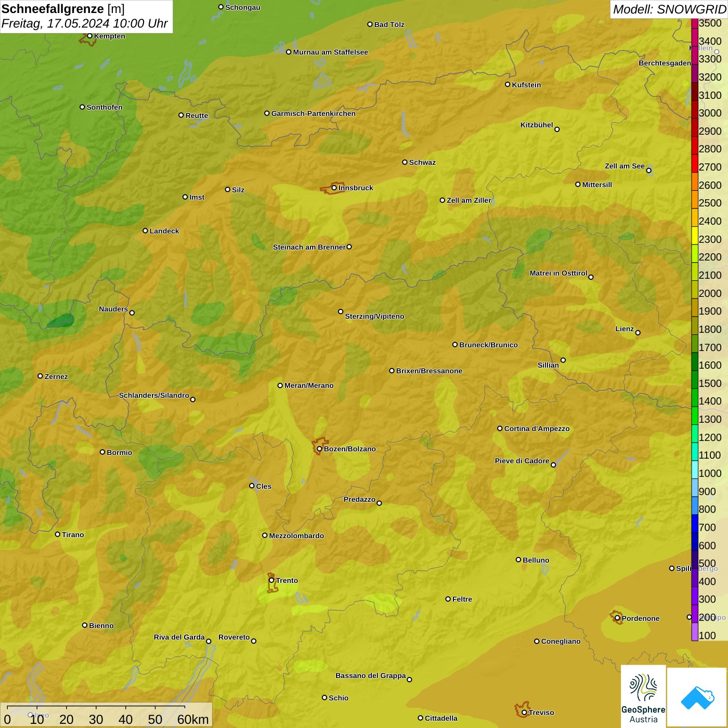Click the Tirano location dot
The width and height of the screenshot is (728, 728).
tap(58, 534)
